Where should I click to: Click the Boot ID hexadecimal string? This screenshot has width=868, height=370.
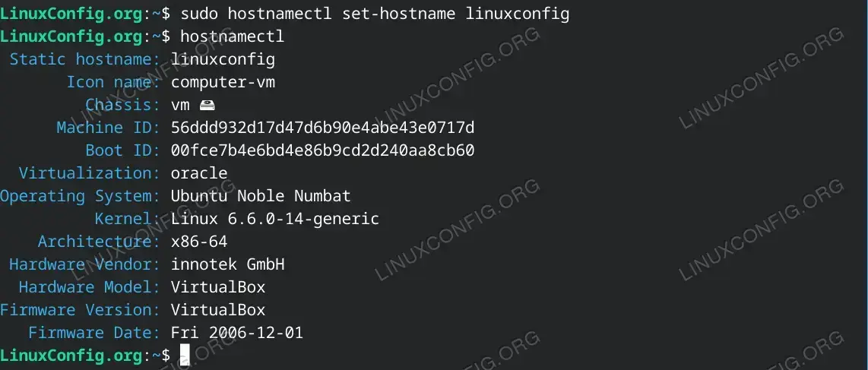click(x=322, y=150)
